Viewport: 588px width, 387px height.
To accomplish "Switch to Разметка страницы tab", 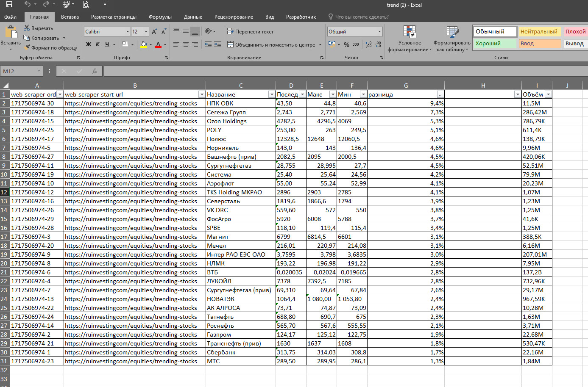I will click(114, 17).
